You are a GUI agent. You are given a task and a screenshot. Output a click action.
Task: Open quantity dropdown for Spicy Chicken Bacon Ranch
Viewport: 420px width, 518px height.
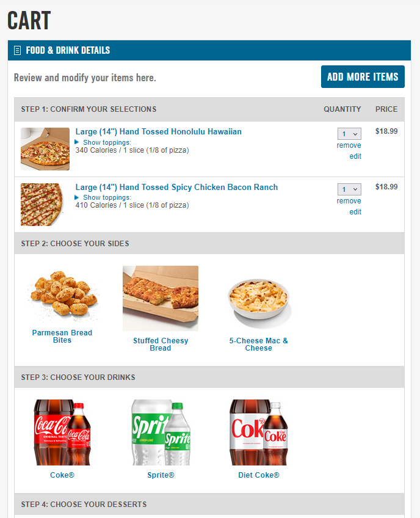pyautogui.click(x=349, y=189)
